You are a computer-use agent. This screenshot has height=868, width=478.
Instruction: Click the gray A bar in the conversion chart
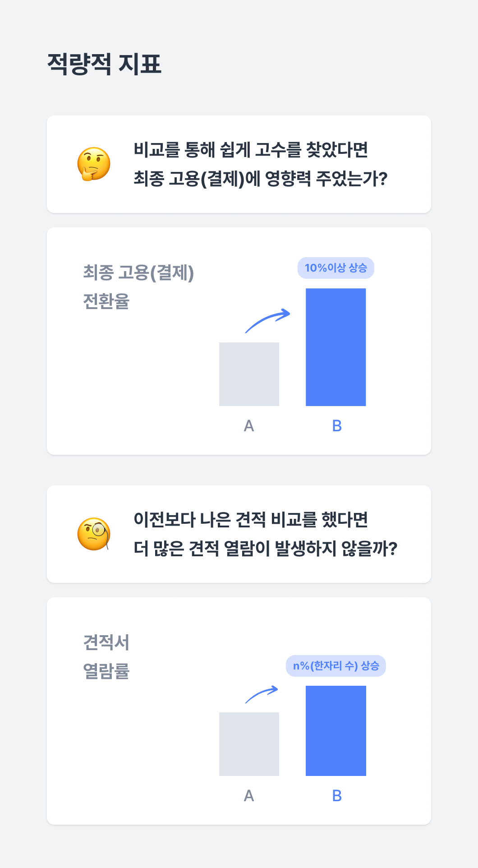[249, 374]
